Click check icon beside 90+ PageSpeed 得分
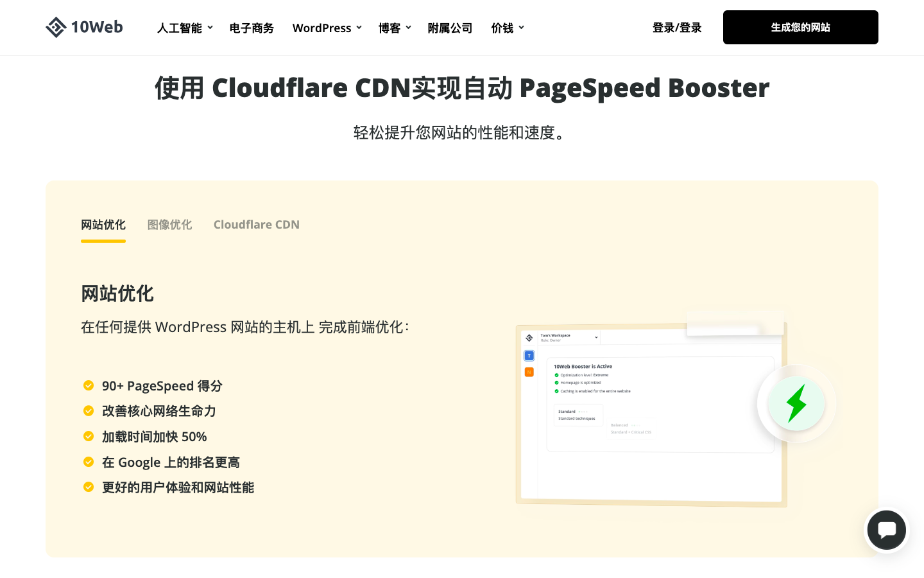 (89, 385)
